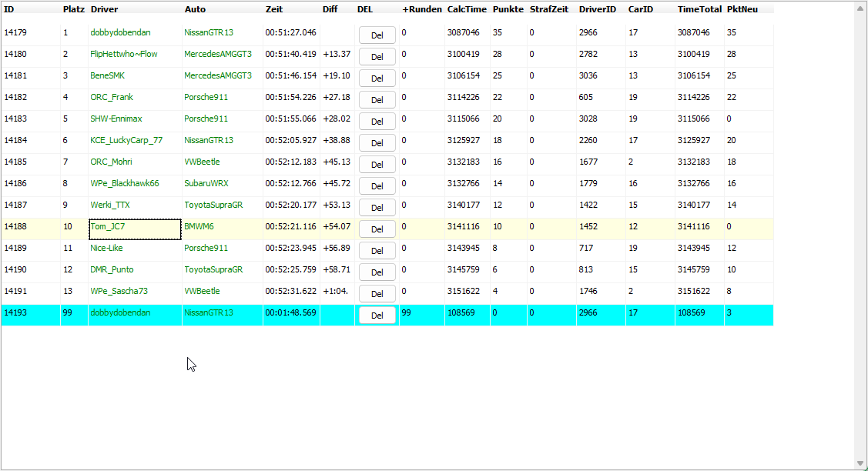The width and height of the screenshot is (868, 471).
Task: Click the BMWM6 auto cell
Action: [x=199, y=227]
